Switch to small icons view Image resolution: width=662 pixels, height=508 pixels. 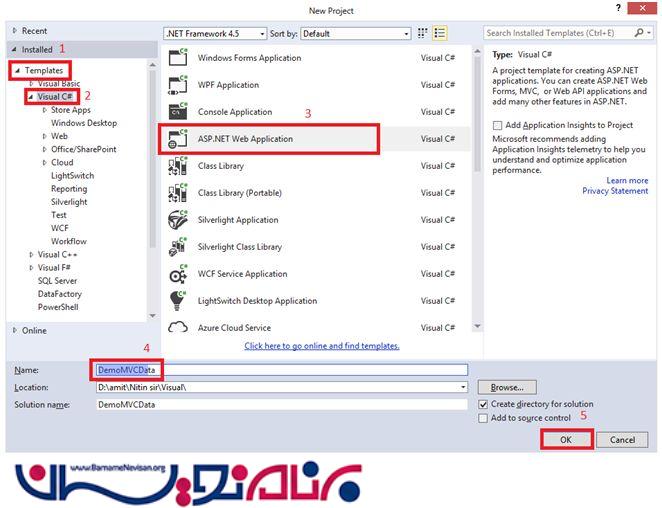pyautogui.click(x=422, y=33)
